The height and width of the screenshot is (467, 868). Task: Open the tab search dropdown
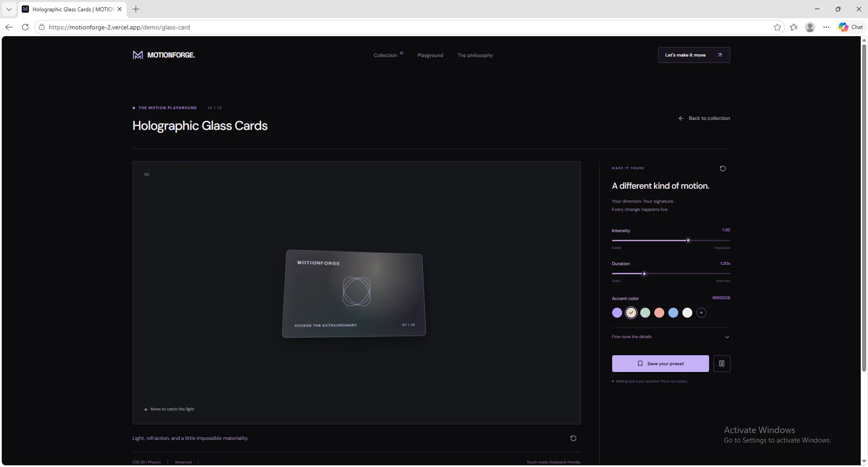pyautogui.click(x=9, y=9)
